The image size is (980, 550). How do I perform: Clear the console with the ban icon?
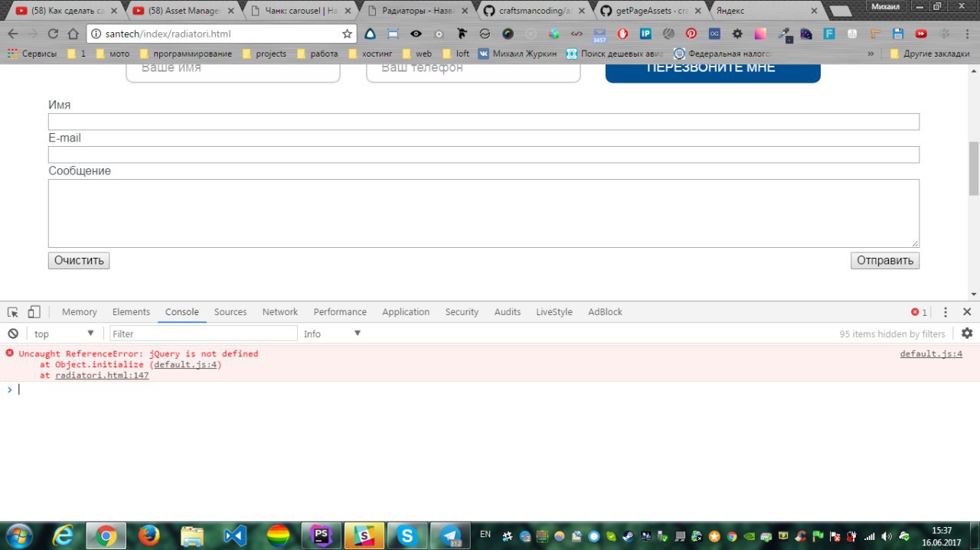(13, 334)
